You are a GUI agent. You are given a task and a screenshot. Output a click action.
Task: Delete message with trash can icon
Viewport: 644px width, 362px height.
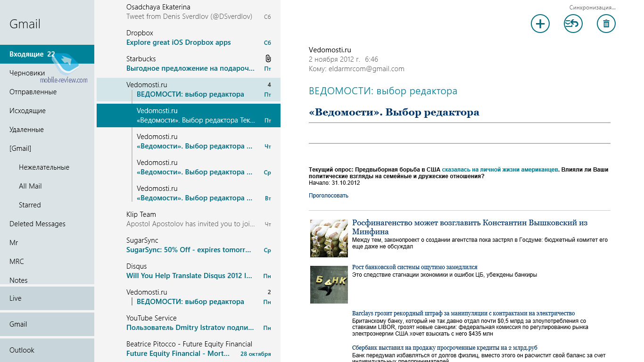click(606, 24)
